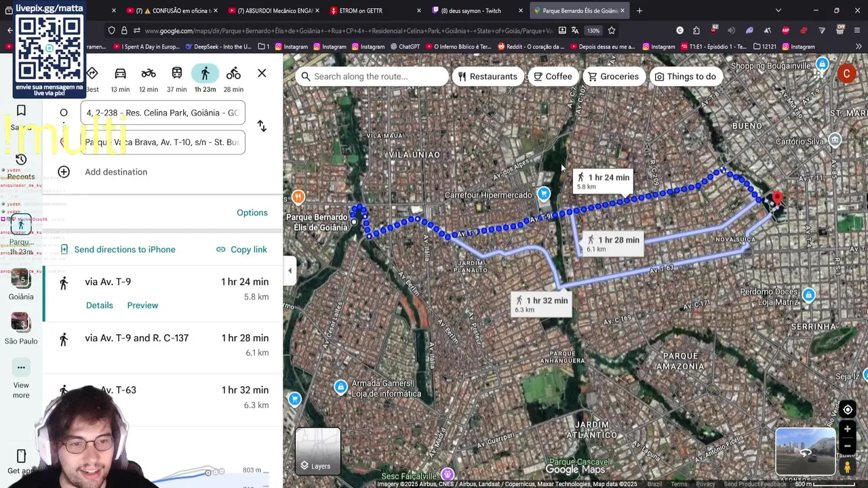Bookmark this page star icon

[612, 30]
